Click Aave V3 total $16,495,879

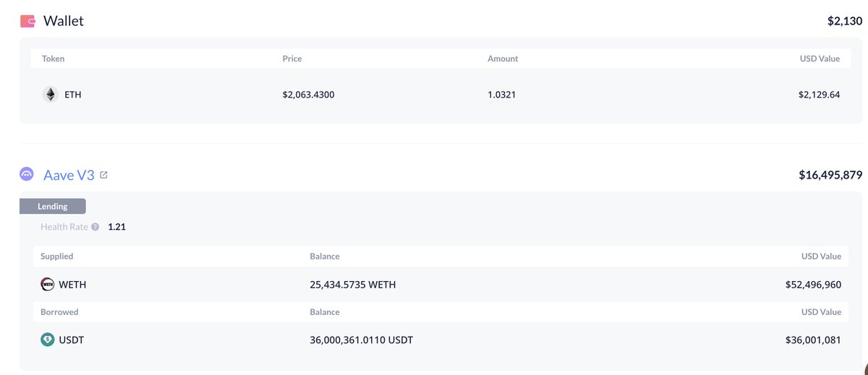coord(830,175)
